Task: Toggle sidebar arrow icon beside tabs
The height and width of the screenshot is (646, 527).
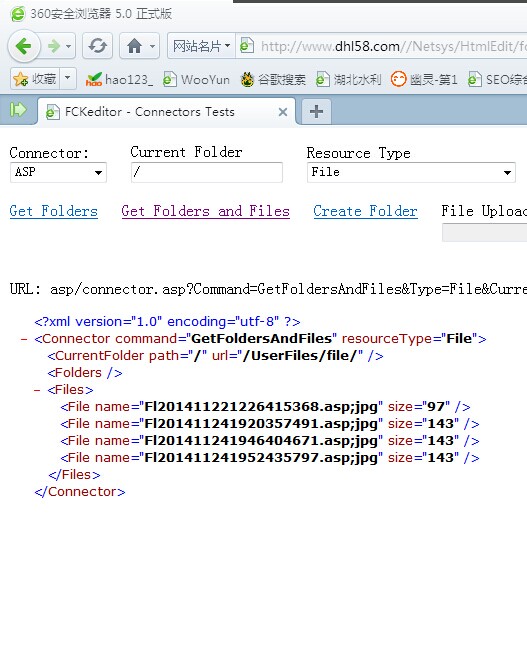Action: pyautogui.click(x=18, y=110)
